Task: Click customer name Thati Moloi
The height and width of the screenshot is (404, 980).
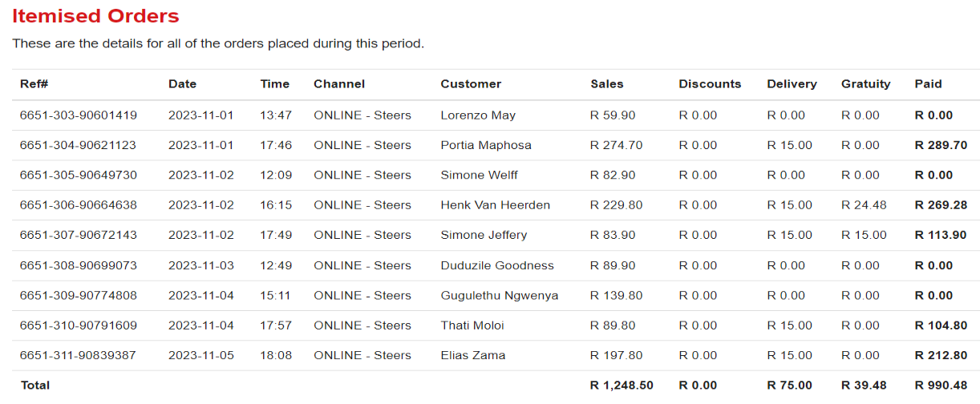Action: pos(473,325)
